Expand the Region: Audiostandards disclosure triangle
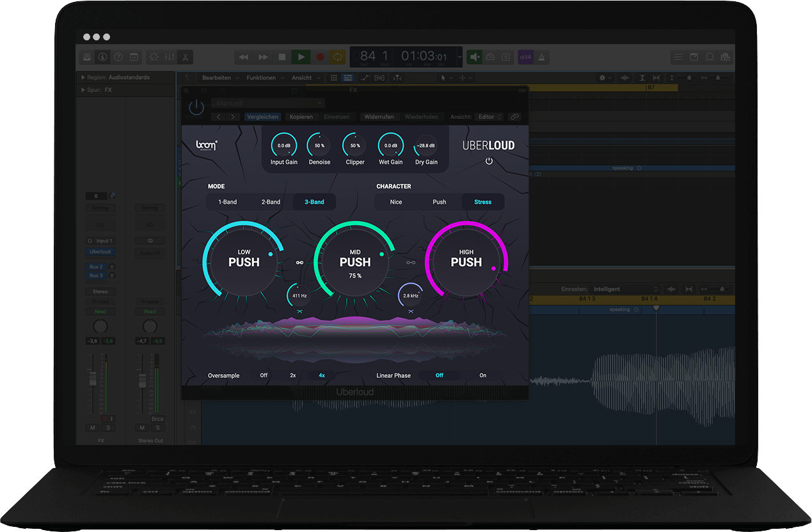The width and height of the screenshot is (812, 532). point(83,77)
